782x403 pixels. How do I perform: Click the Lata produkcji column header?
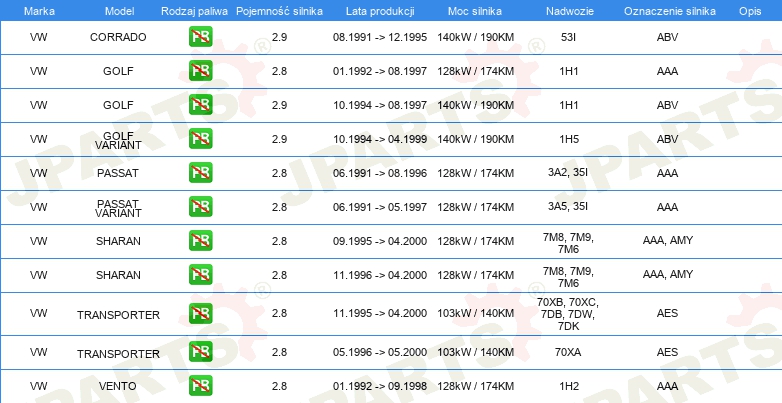(x=380, y=11)
